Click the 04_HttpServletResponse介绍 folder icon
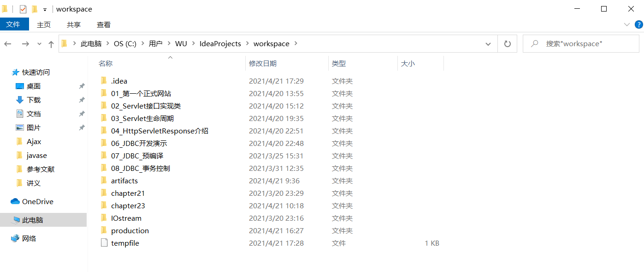The height and width of the screenshot is (272, 644). [104, 131]
